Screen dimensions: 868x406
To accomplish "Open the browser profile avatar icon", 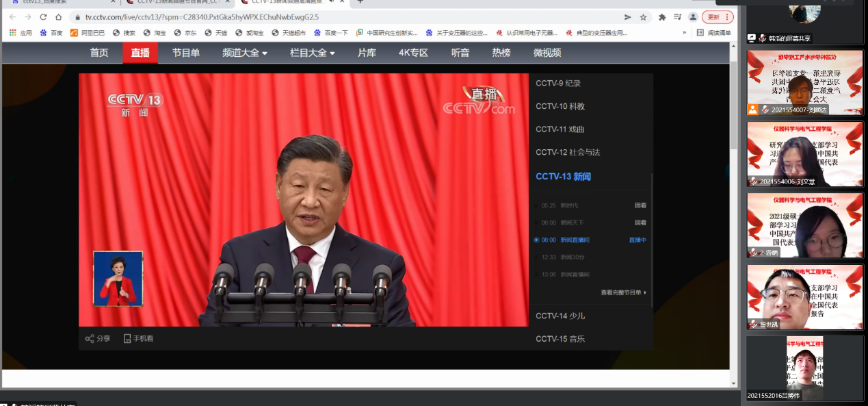I will click(694, 17).
